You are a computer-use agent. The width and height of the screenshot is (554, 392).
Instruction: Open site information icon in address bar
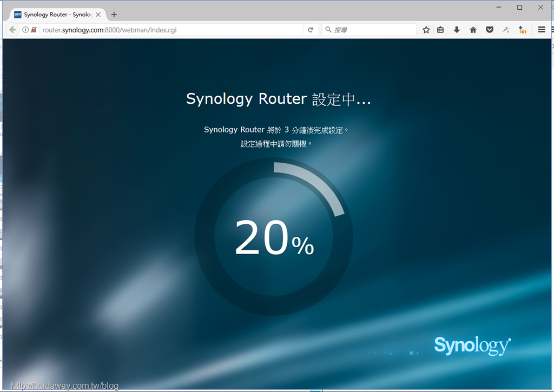(x=25, y=30)
